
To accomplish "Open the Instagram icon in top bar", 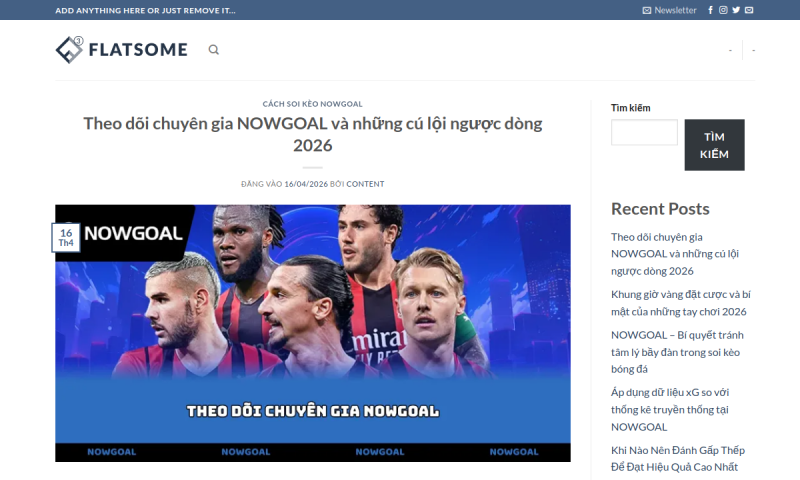I will point(723,10).
